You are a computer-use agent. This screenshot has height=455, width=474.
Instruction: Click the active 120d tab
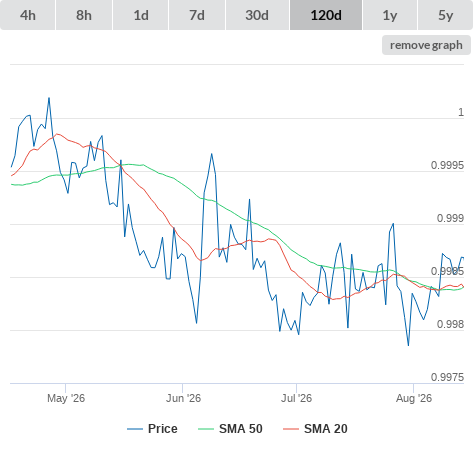pyautogui.click(x=326, y=15)
